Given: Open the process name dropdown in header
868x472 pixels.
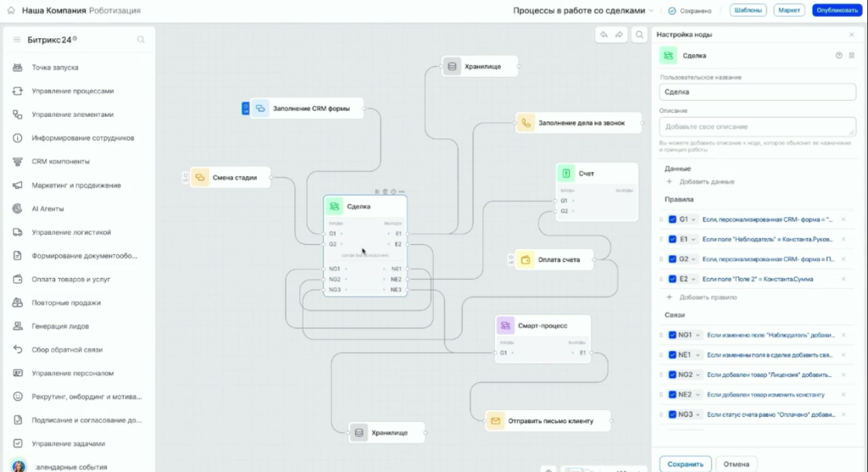Looking at the screenshot, I should pyautogui.click(x=651, y=11).
